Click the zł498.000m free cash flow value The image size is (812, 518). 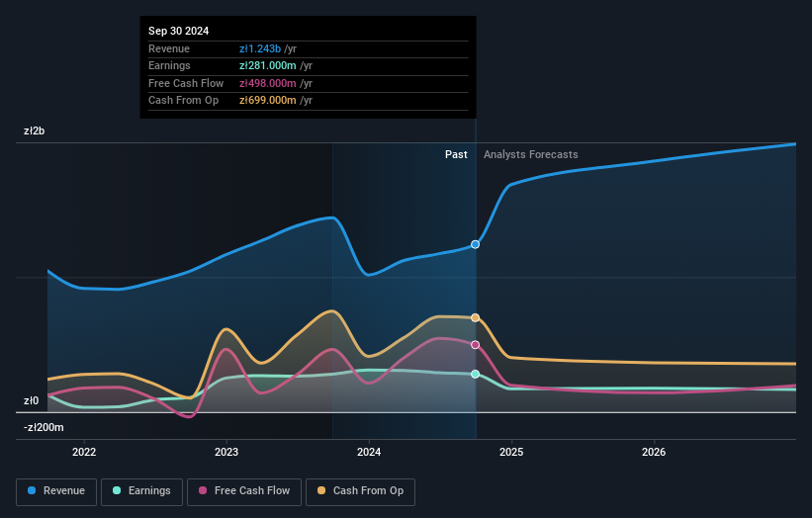click(268, 83)
